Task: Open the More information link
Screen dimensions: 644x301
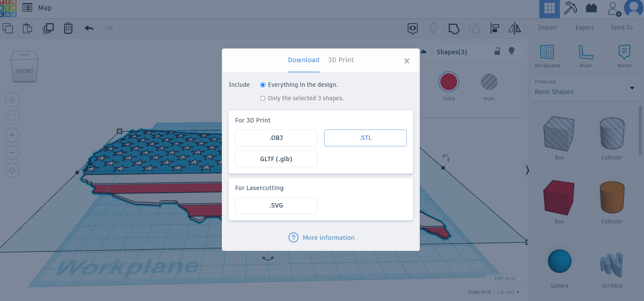Action: click(x=321, y=237)
